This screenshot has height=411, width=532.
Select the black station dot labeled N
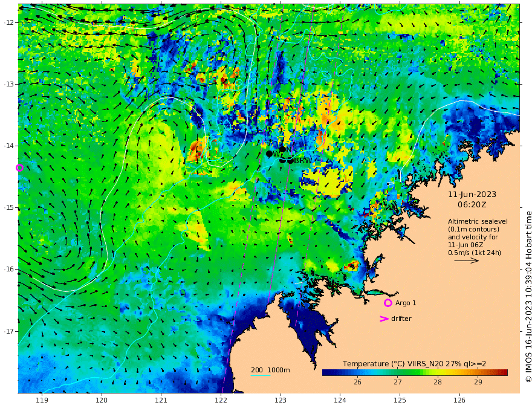tap(283, 149)
